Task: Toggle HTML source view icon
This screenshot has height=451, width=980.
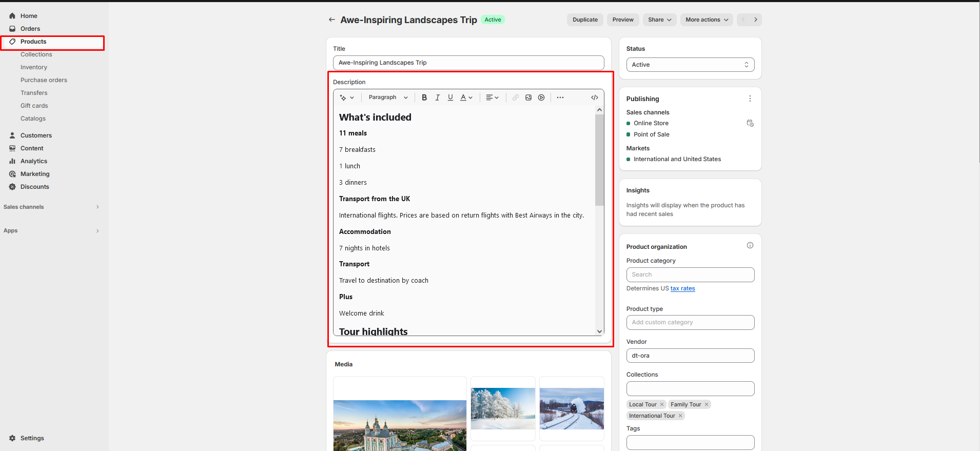Action: coord(594,97)
